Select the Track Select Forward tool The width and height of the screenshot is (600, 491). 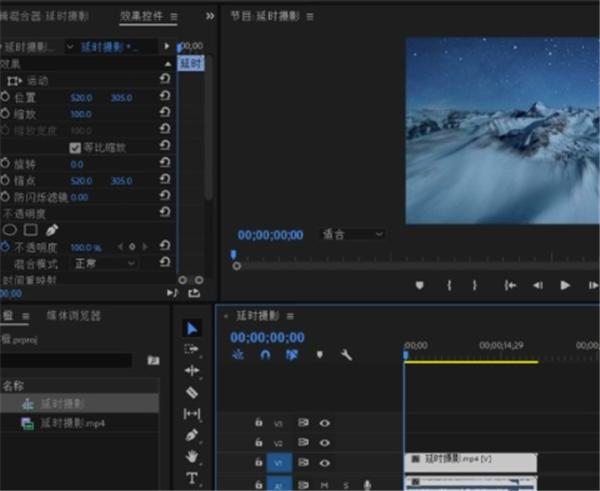pyautogui.click(x=192, y=349)
